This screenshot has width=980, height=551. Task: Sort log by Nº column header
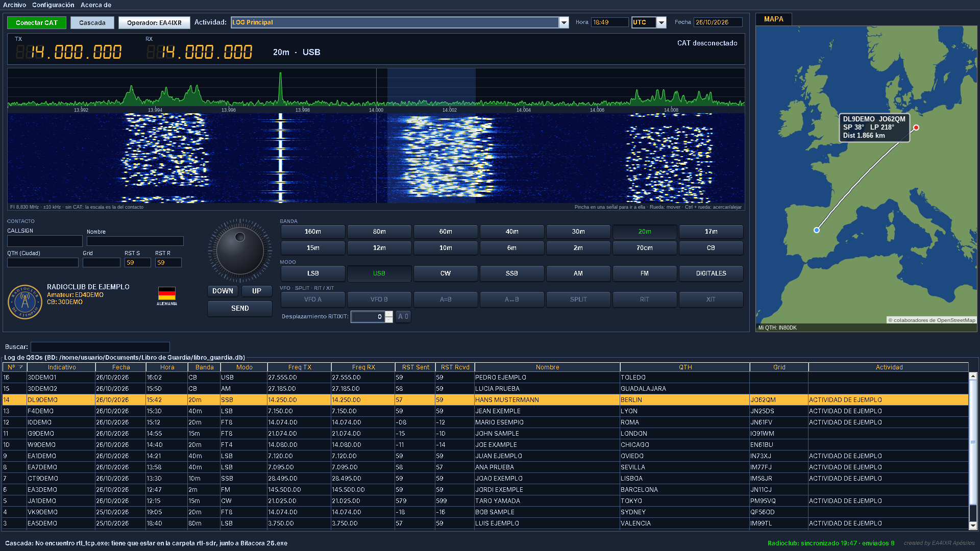[15, 367]
